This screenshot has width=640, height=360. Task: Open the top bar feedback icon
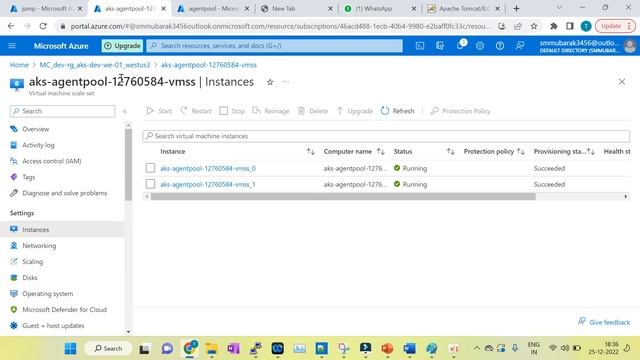pos(520,46)
